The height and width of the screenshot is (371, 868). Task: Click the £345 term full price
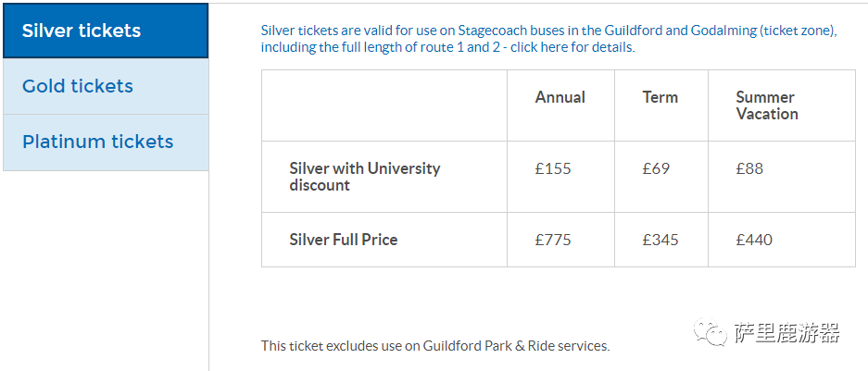(x=660, y=240)
